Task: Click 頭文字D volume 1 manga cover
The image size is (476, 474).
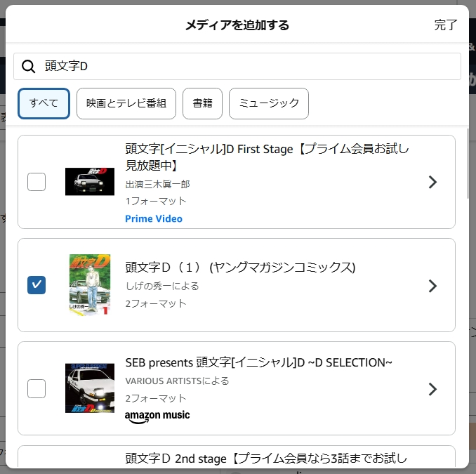Action: point(90,284)
